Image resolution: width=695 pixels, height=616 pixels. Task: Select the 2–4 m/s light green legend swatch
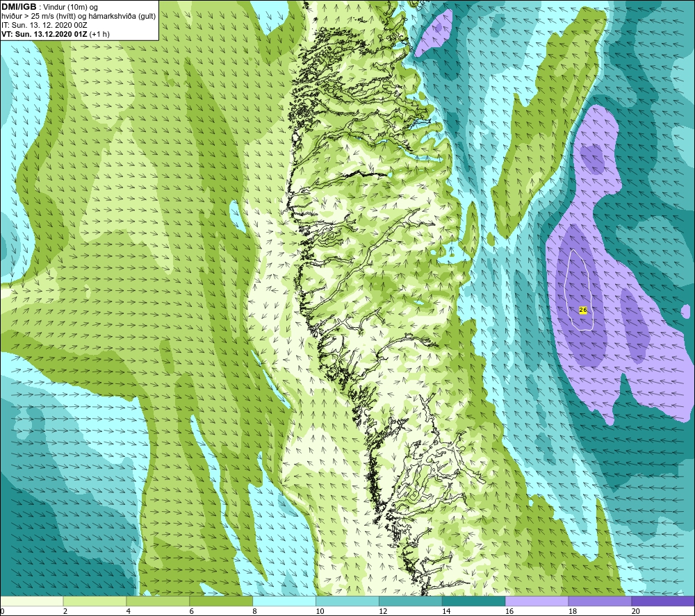pos(95,601)
